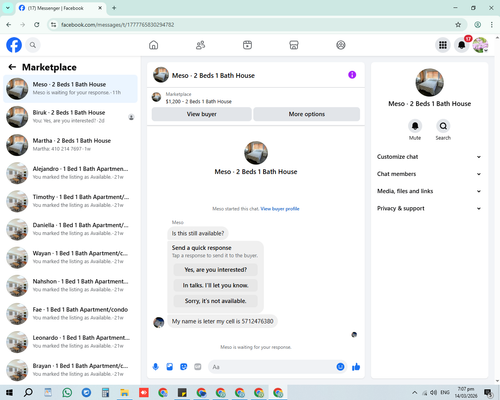Expand Chat members section
This screenshot has height=400, width=500.
click(x=429, y=174)
